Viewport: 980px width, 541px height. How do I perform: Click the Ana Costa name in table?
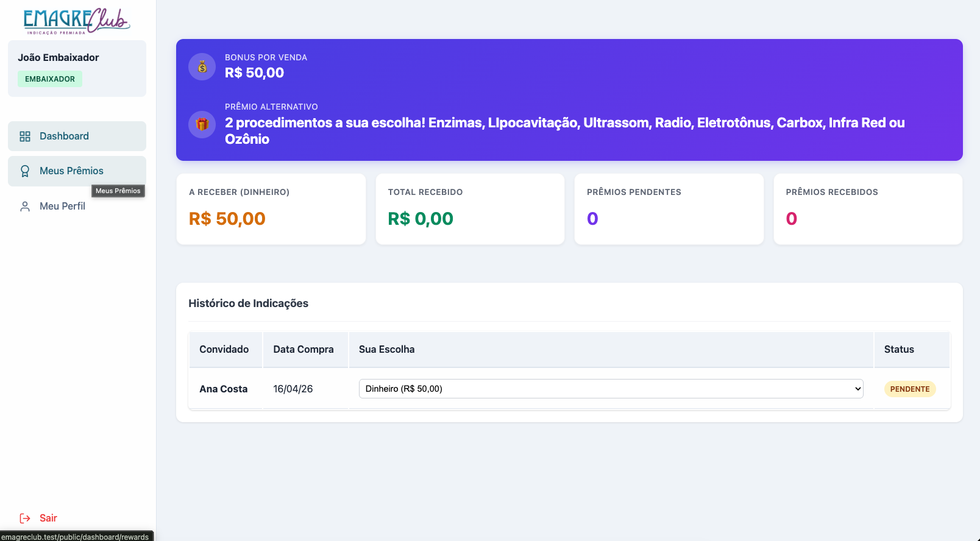[x=223, y=389]
